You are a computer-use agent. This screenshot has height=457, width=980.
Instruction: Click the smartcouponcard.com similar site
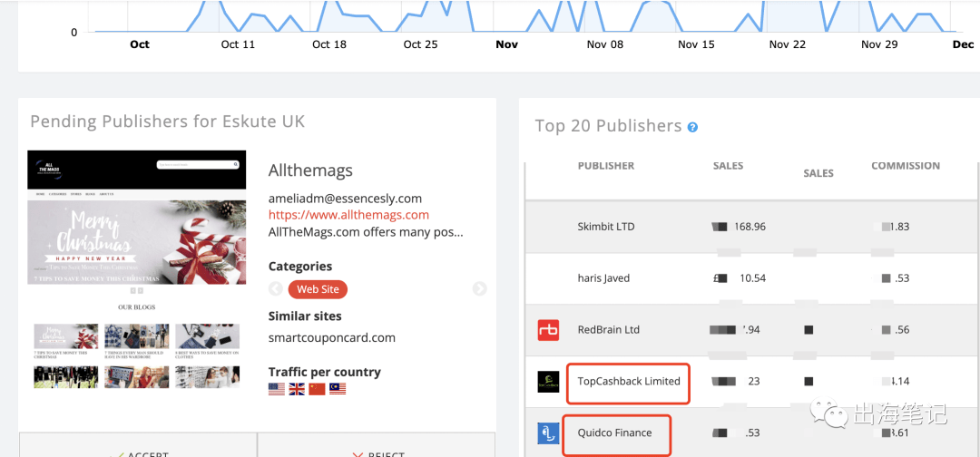tap(332, 337)
